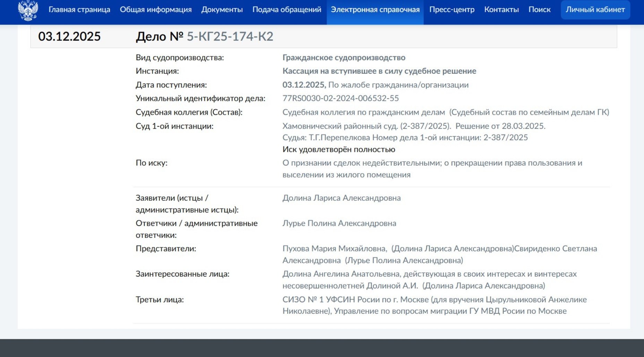Click case number 5-КГ25-174-К2 link
The height and width of the screenshot is (357, 644).
[x=230, y=36]
